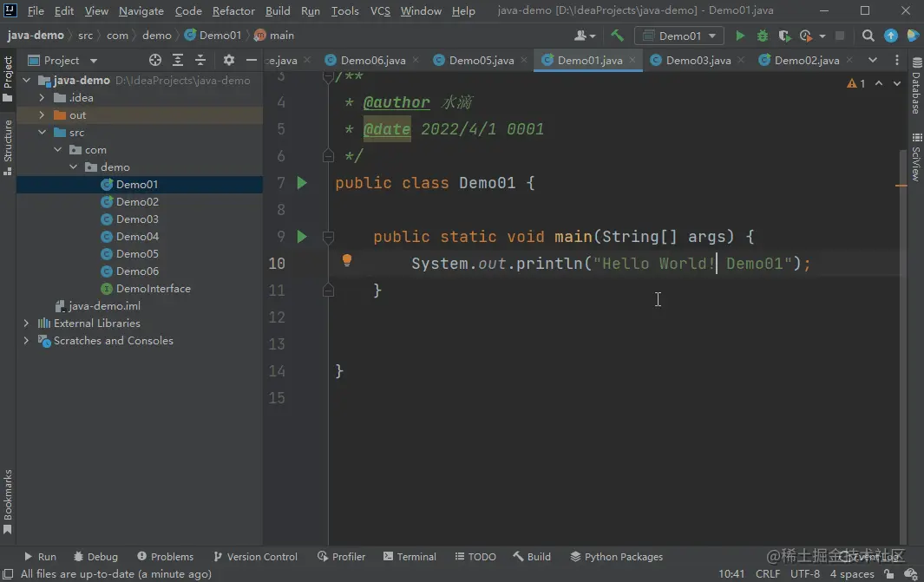Collapse the src folder
Image resolution: width=924 pixels, height=582 pixels.
42,133
